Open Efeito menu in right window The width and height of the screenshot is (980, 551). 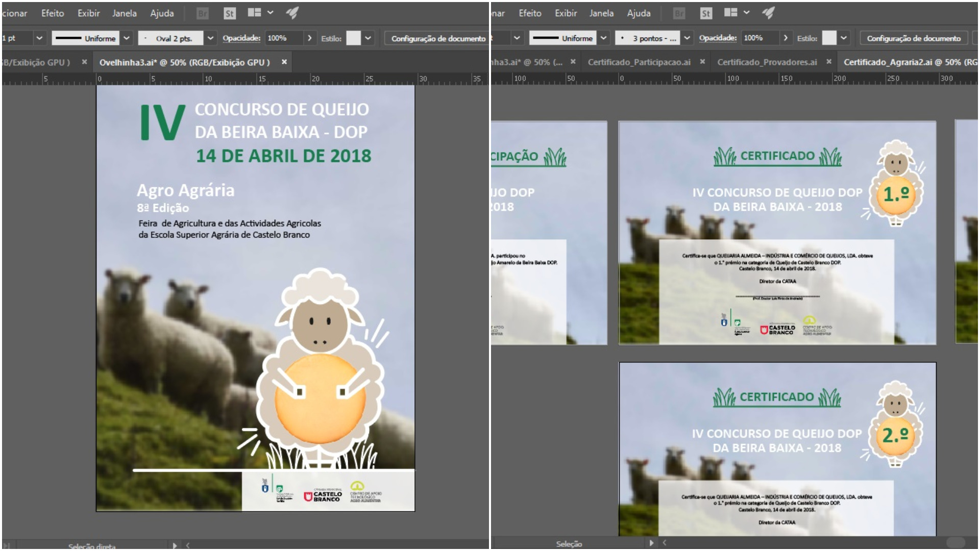pos(530,13)
